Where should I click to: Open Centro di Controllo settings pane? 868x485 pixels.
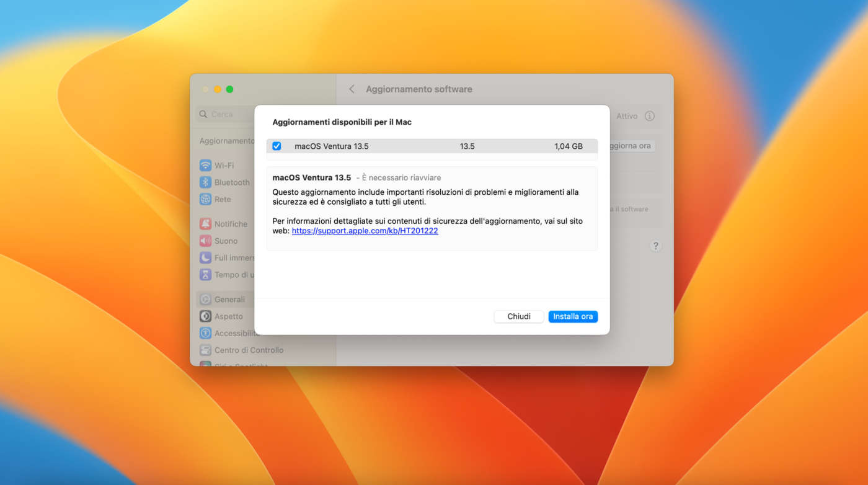point(241,350)
